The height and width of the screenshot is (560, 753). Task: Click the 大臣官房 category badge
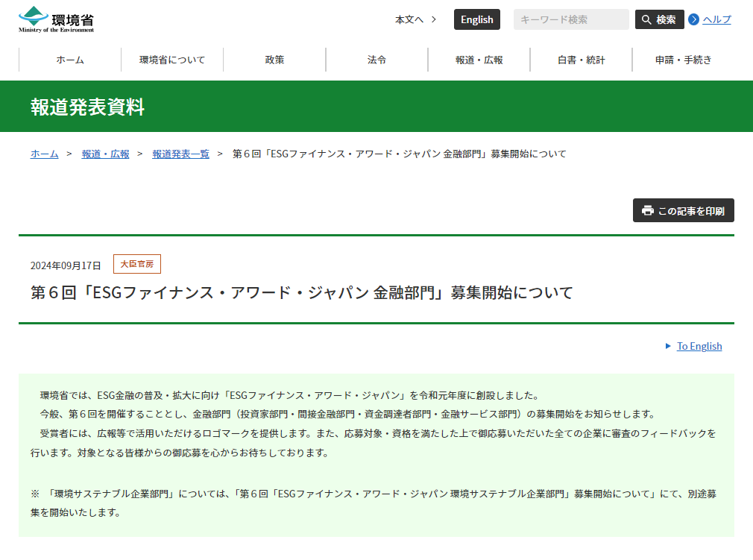[x=136, y=264]
